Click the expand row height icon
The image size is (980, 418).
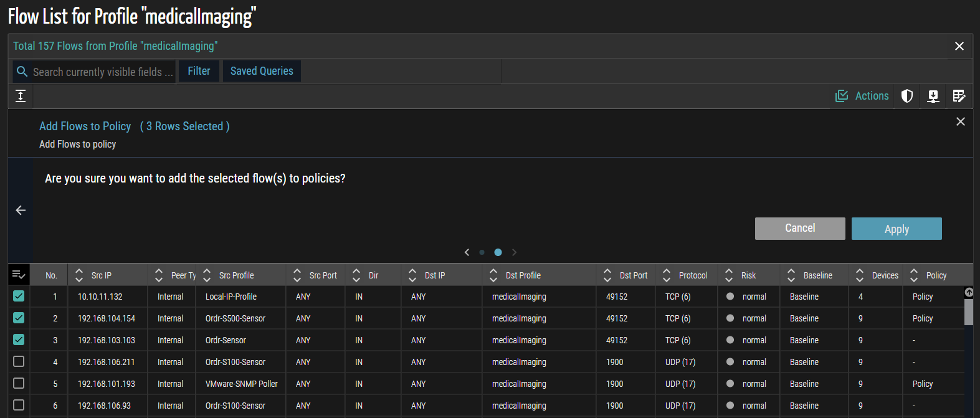click(21, 96)
